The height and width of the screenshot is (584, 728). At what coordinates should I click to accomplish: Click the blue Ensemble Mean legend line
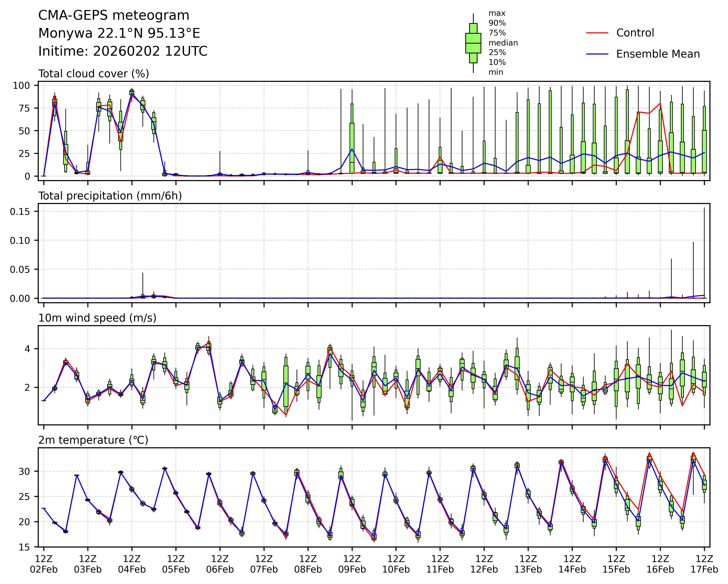click(x=597, y=54)
